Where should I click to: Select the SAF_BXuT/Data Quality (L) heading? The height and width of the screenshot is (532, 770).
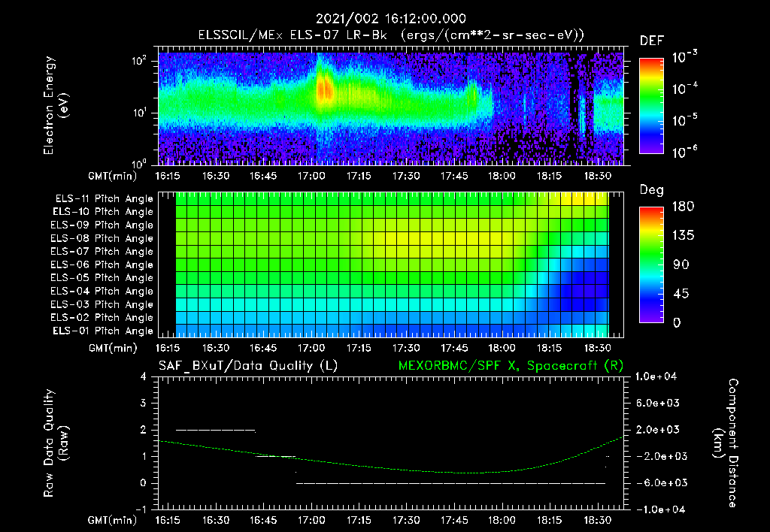point(248,366)
